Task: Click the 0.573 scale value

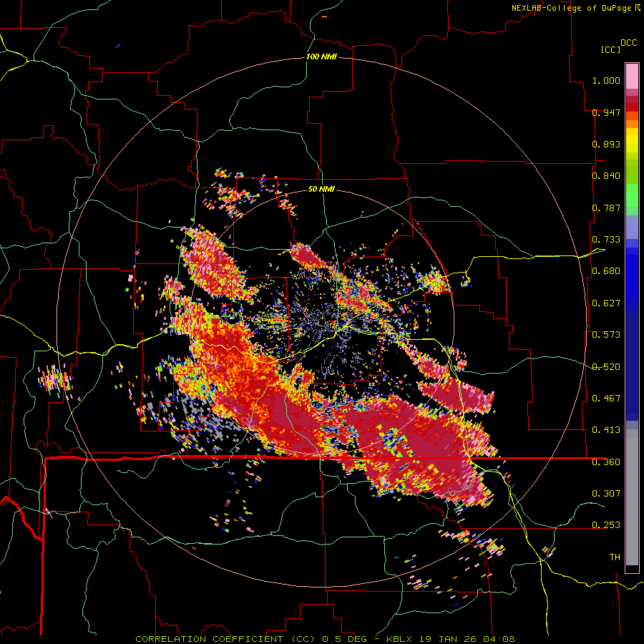Action: (606, 334)
